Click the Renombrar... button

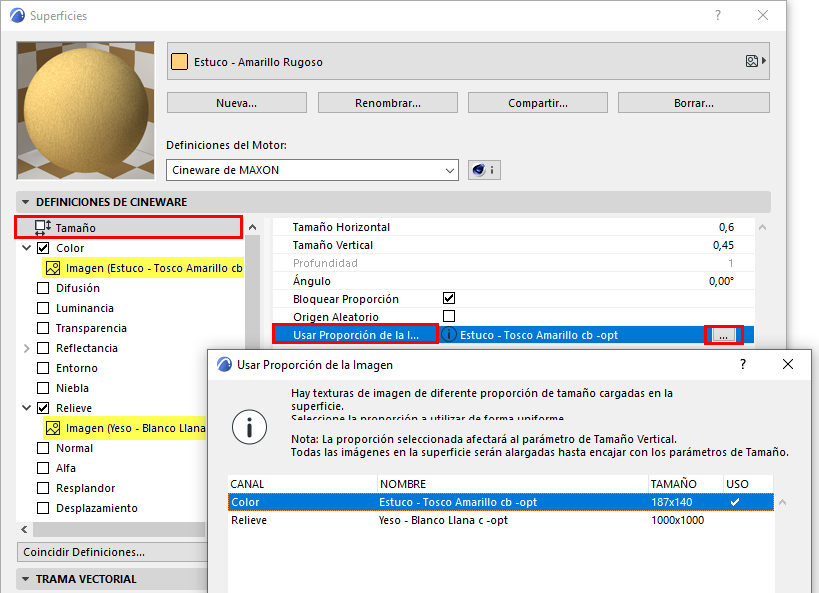click(x=388, y=102)
